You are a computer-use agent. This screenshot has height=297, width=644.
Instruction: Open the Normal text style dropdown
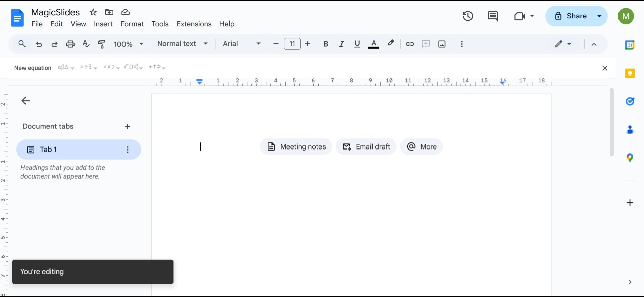183,44
